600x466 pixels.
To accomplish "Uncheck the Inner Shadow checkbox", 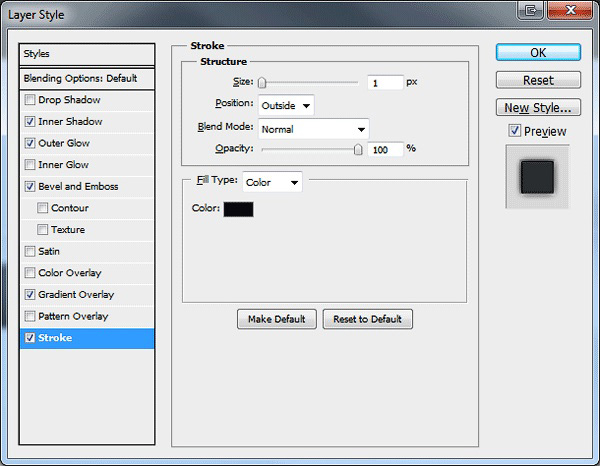I will coord(30,122).
